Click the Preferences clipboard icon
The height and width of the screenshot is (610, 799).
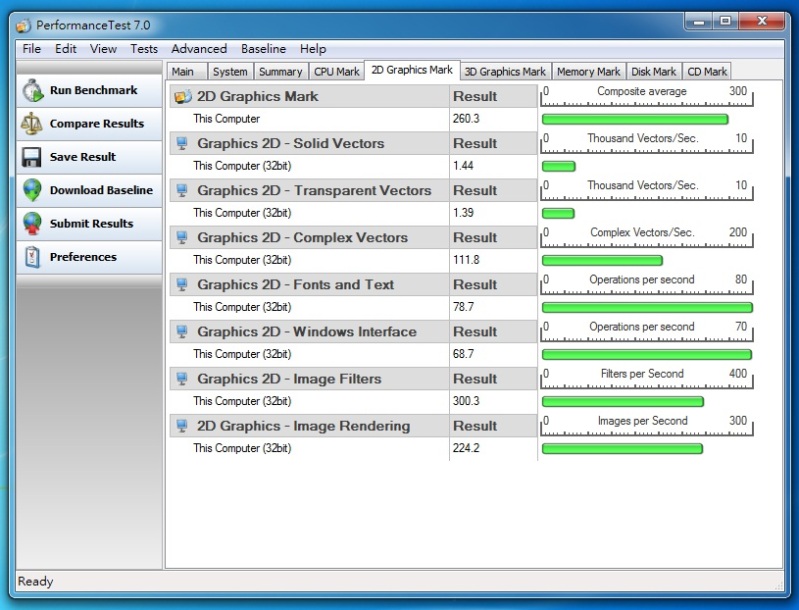tap(32, 257)
